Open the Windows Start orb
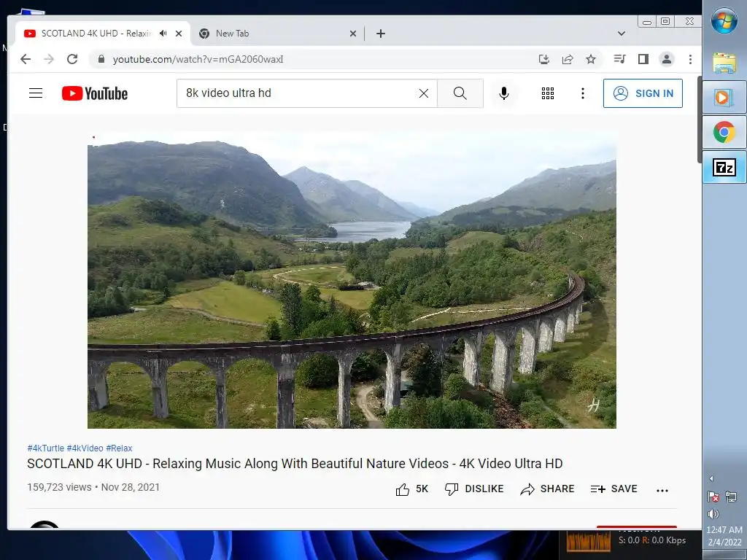The image size is (747, 560). pos(724,21)
